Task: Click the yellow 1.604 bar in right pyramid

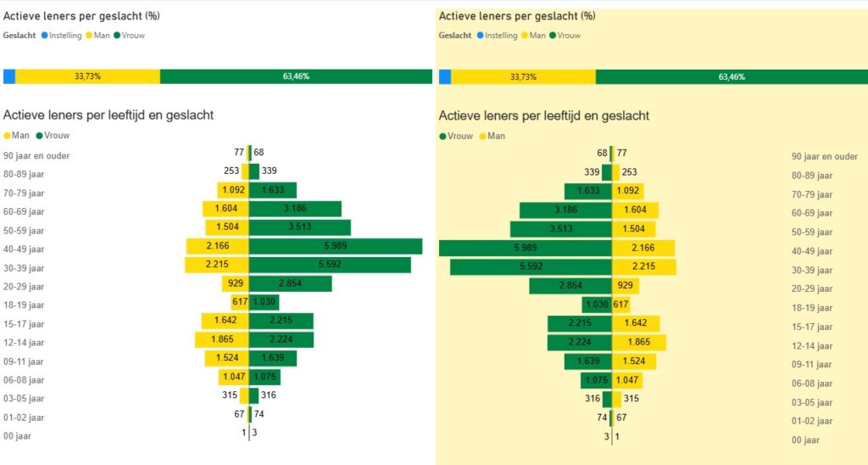Action: click(636, 210)
